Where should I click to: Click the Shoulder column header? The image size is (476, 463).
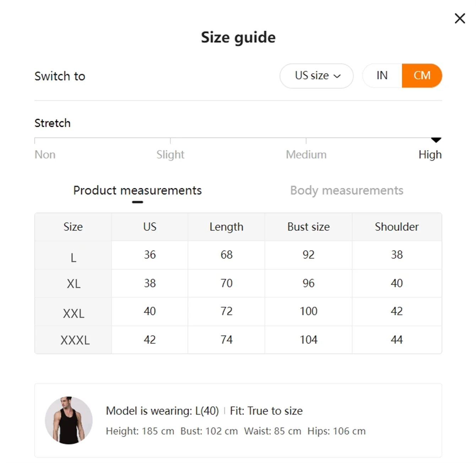tap(397, 227)
